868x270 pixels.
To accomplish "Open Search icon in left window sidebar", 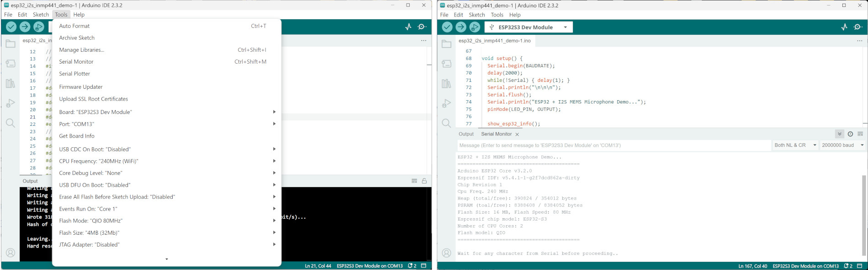I will tap(11, 123).
